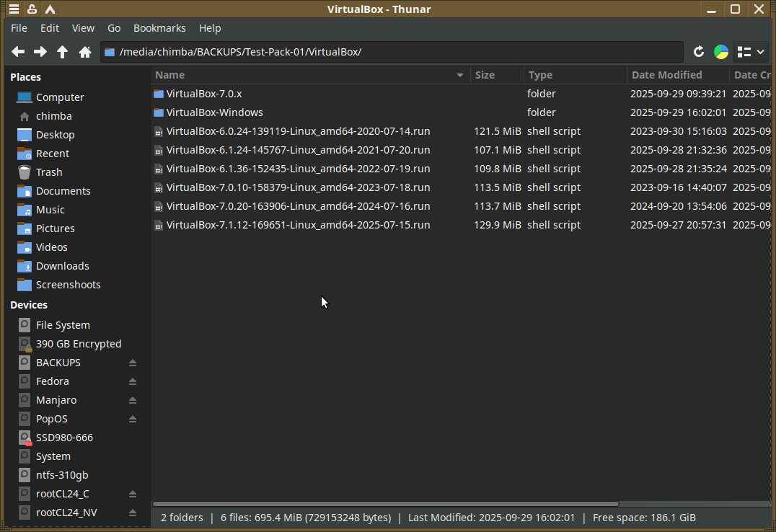Click the lock icon in the title bar
Viewport: 776px width, 532px height.
(32, 9)
